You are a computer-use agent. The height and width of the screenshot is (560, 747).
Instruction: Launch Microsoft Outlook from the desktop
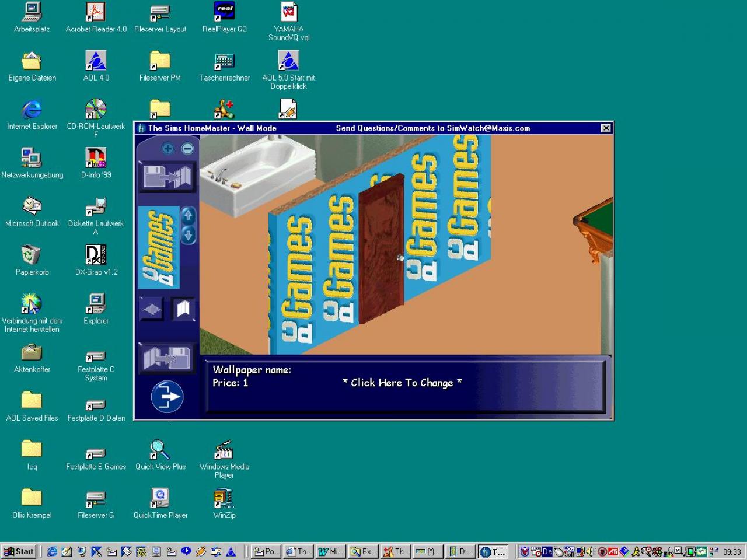coord(32,212)
